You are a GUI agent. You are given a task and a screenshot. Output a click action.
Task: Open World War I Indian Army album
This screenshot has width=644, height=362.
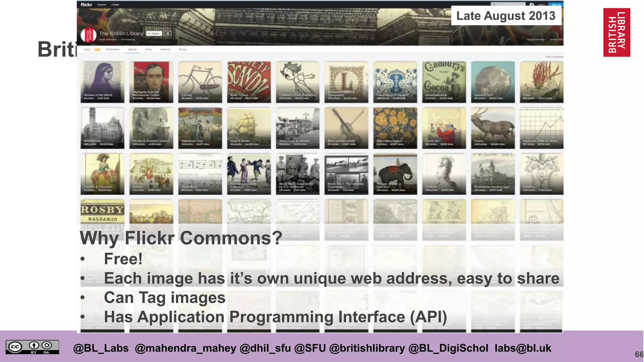tap(298, 174)
